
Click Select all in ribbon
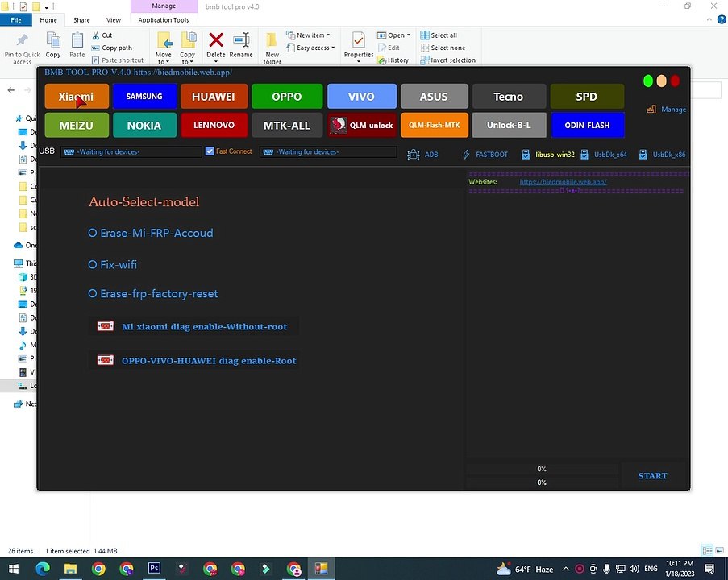click(x=439, y=35)
